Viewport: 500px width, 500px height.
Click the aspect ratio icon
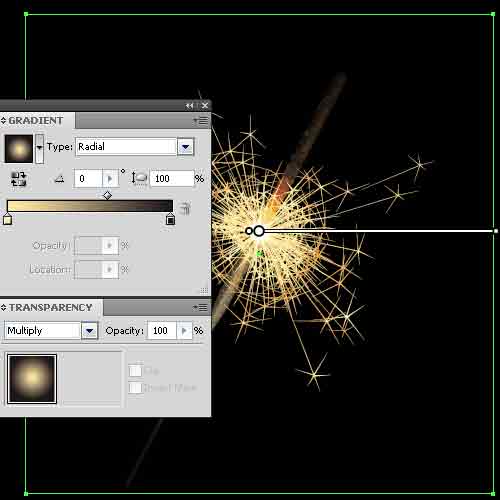(x=139, y=178)
